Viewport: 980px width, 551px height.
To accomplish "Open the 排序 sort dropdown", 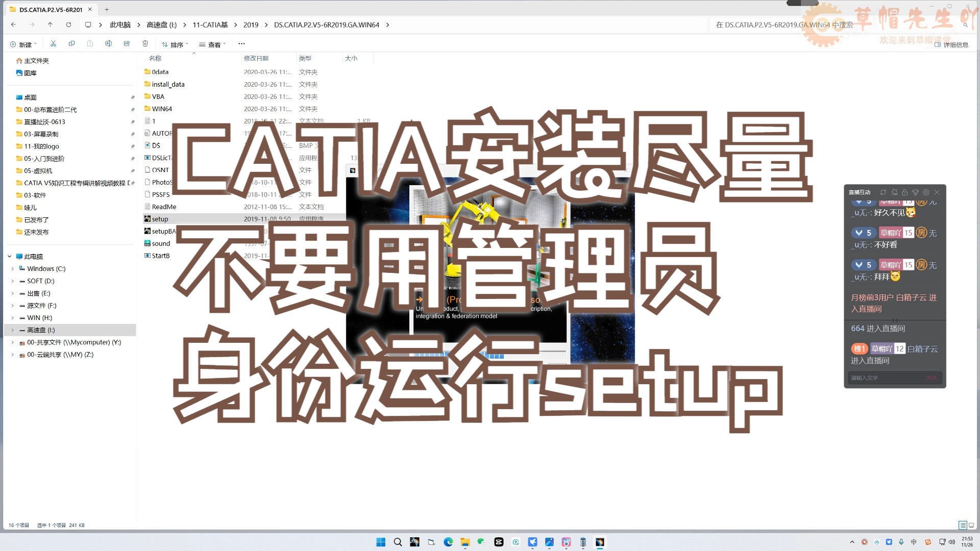I will pos(175,45).
